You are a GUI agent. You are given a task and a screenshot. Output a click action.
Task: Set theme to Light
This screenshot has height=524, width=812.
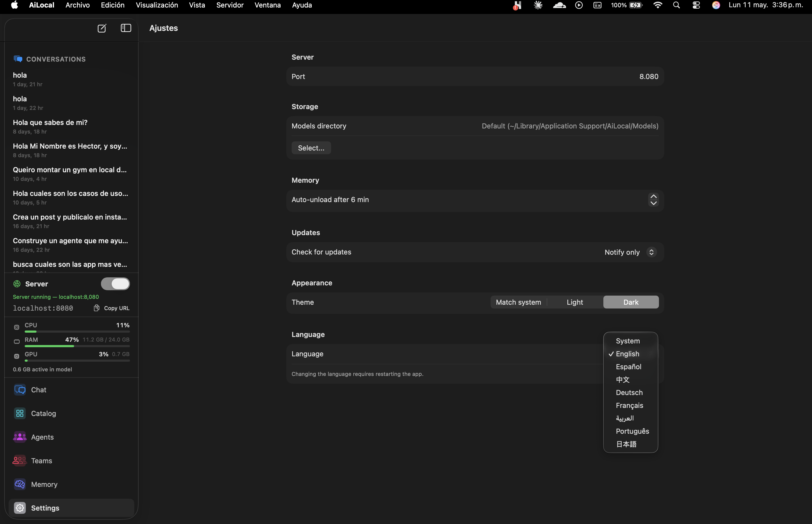pyautogui.click(x=575, y=302)
